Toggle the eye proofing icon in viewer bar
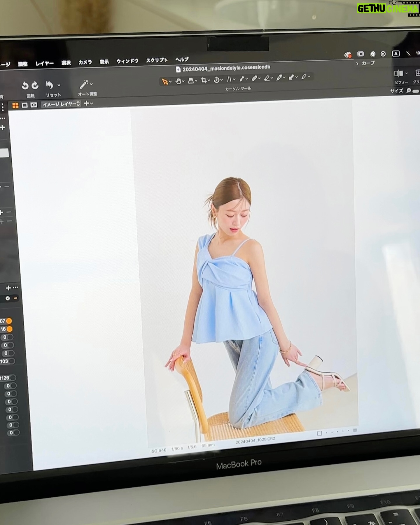 [x=34, y=105]
